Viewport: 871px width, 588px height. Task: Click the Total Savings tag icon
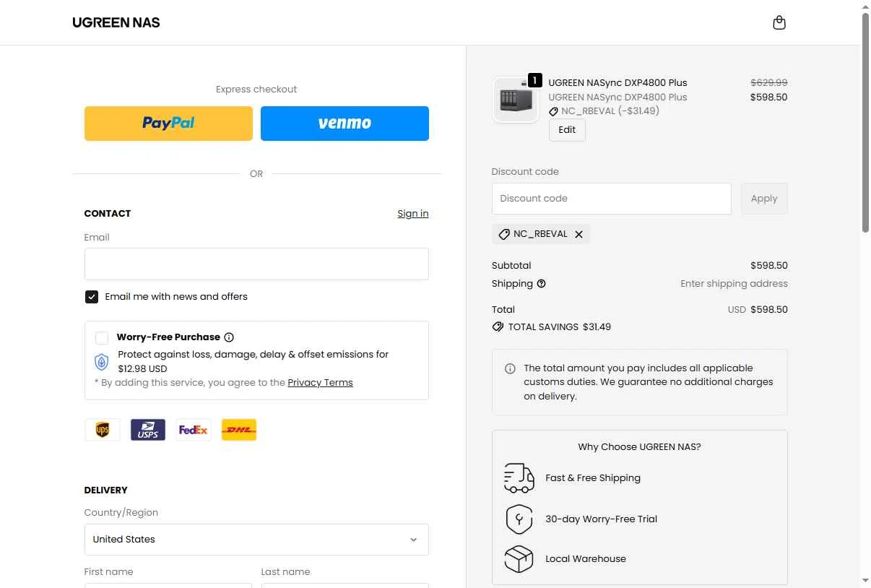pos(498,327)
